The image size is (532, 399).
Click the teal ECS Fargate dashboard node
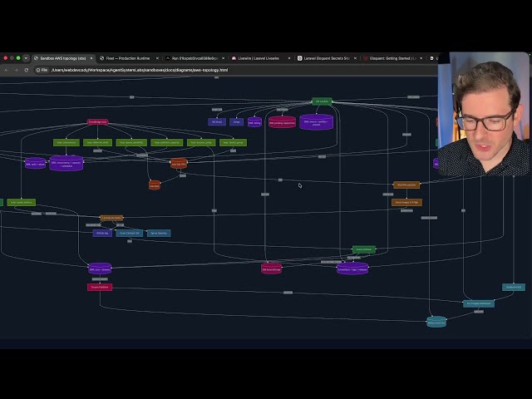point(479,303)
